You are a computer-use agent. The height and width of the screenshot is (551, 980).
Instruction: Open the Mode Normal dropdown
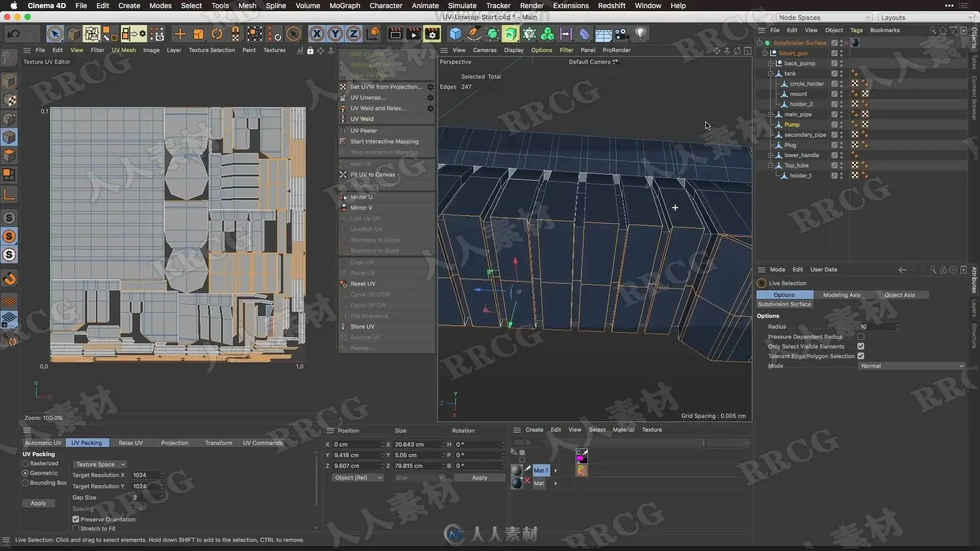[x=911, y=366]
